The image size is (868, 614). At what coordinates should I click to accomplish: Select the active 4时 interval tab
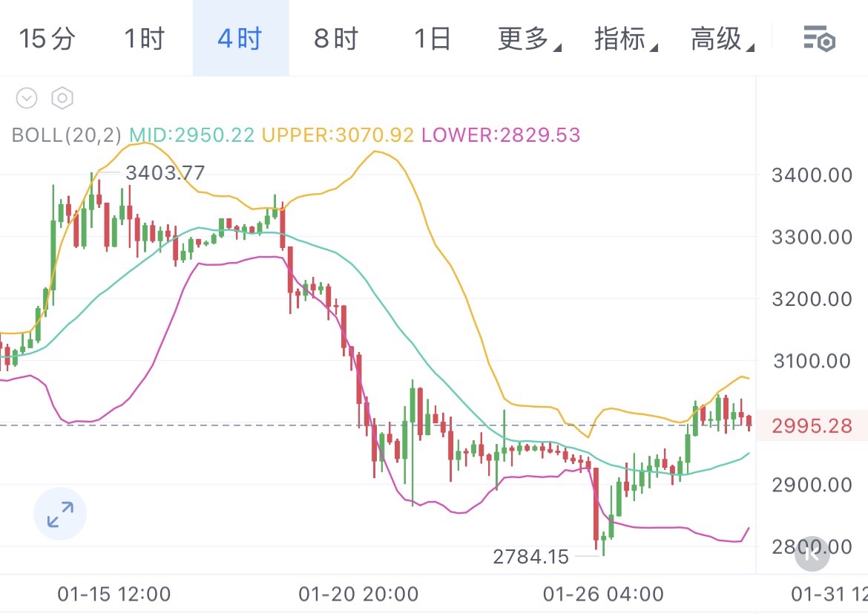(x=240, y=39)
